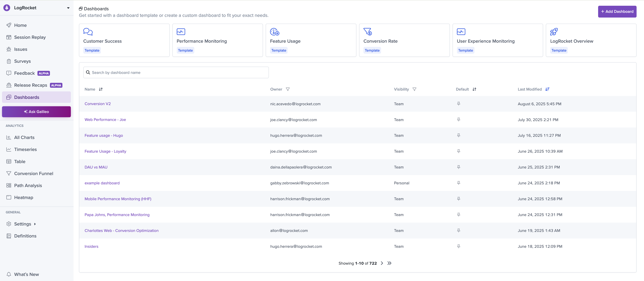Pin Mobile Performance Monitoring (HHF) as default
The width and height of the screenshot is (644, 281).
(458, 199)
